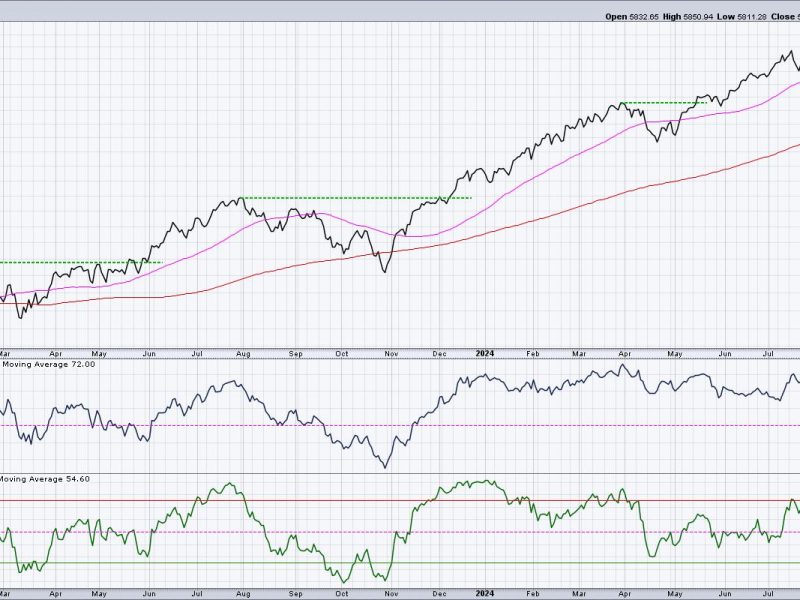This screenshot has height=600, width=800.
Task: Click Oct on the bottom panel's date axis
Action: pyautogui.click(x=342, y=594)
